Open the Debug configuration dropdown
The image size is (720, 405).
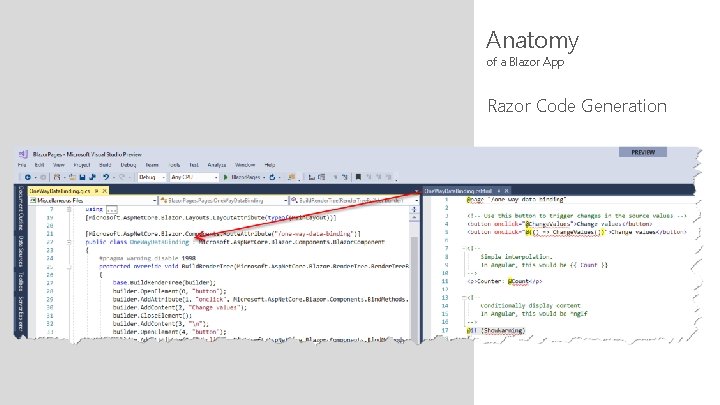click(x=152, y=177)
